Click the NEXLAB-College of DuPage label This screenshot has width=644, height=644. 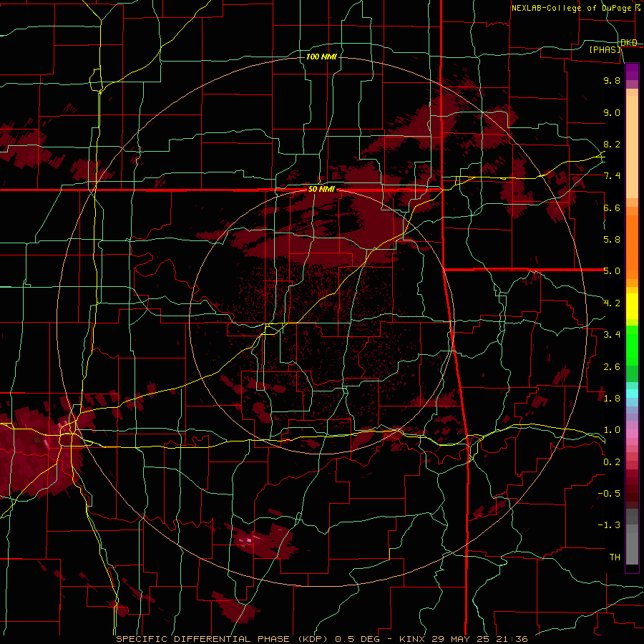(x=572, y=8)
